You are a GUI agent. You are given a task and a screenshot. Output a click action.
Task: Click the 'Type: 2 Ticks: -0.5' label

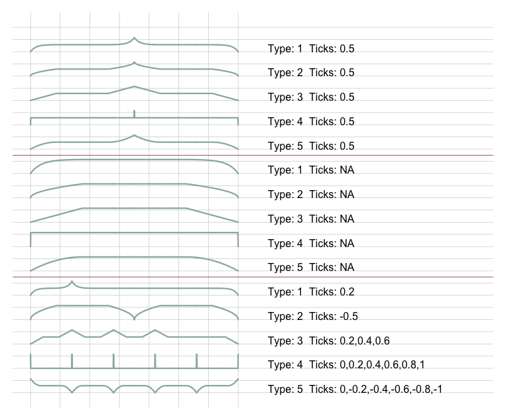click(313, 316)
